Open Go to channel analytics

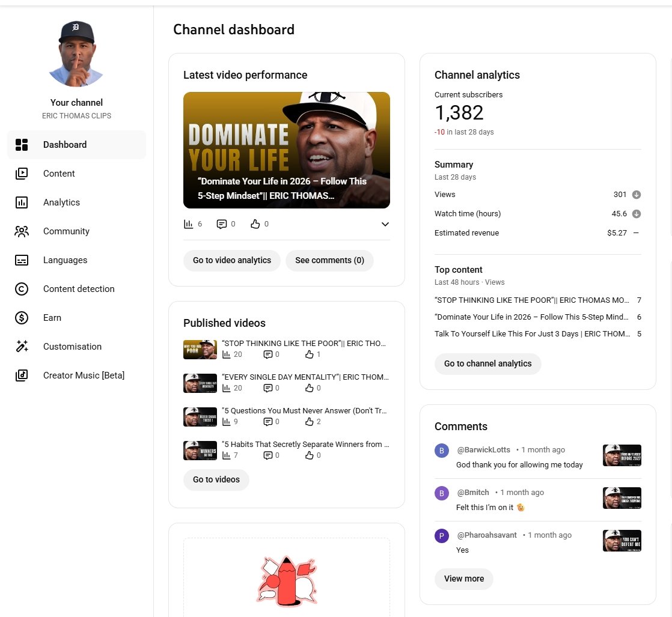pyautogui.click(x=487, y=363)
